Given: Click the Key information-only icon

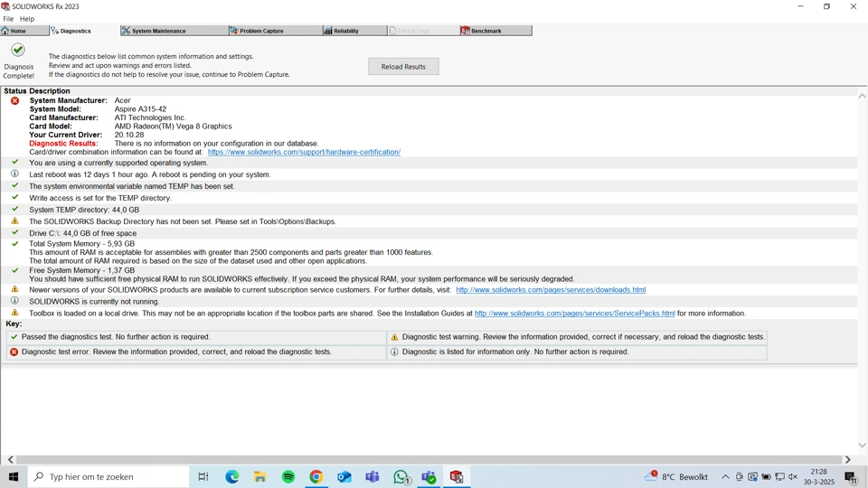Looking at the screenshot, I should 395,352.
